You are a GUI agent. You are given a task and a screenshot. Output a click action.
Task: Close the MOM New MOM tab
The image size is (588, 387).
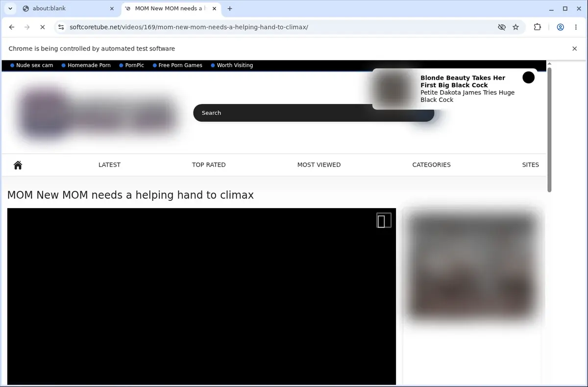tap(214, 8)
